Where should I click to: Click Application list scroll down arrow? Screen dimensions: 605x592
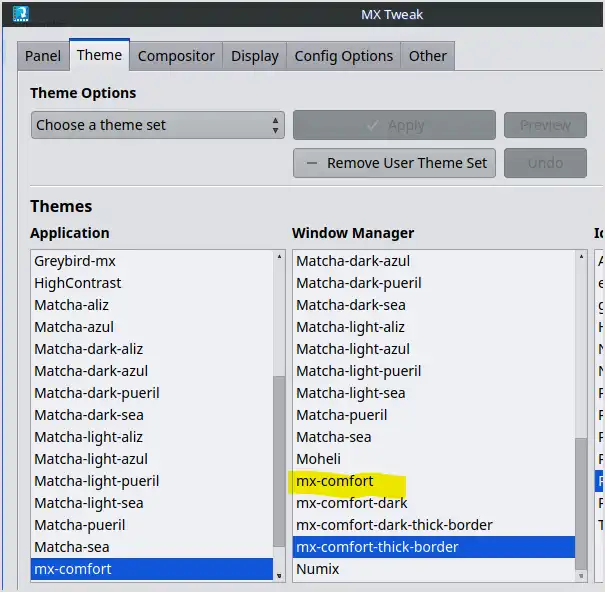279,576
